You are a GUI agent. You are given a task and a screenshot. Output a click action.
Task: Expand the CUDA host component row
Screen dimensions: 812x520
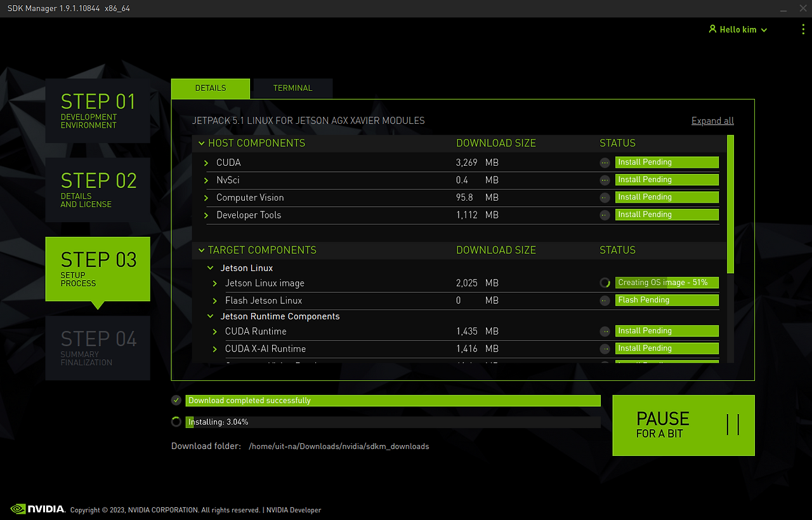click(x=206, y=163)
